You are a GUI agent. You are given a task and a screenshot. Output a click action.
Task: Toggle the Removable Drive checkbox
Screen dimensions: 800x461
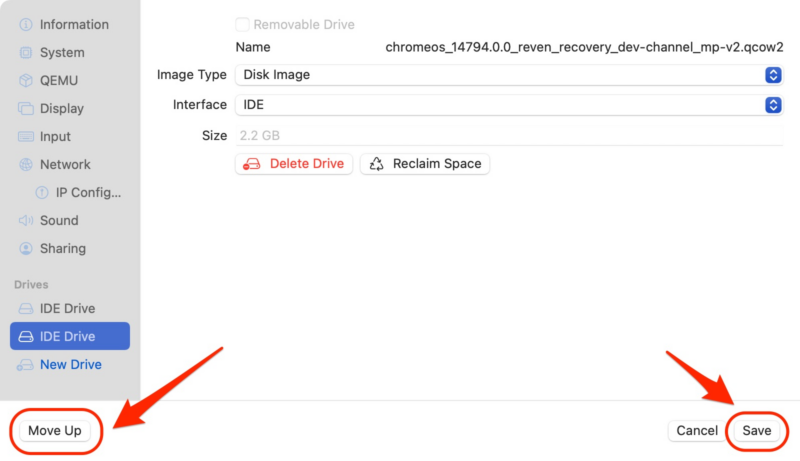click(x=242, y=24)
